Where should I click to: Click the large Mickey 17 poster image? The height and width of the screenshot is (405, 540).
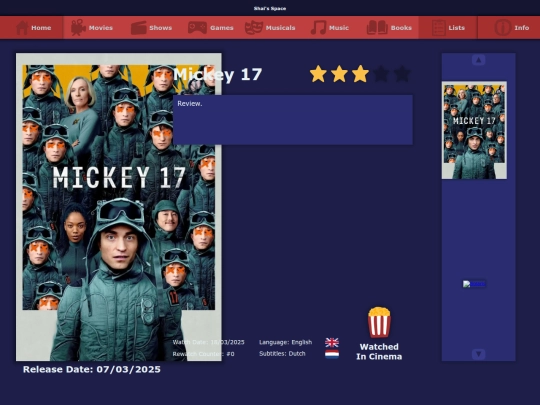point(119,207)
